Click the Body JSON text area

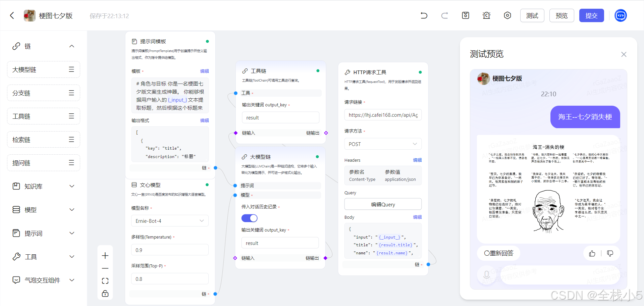[x=383, y=241]
